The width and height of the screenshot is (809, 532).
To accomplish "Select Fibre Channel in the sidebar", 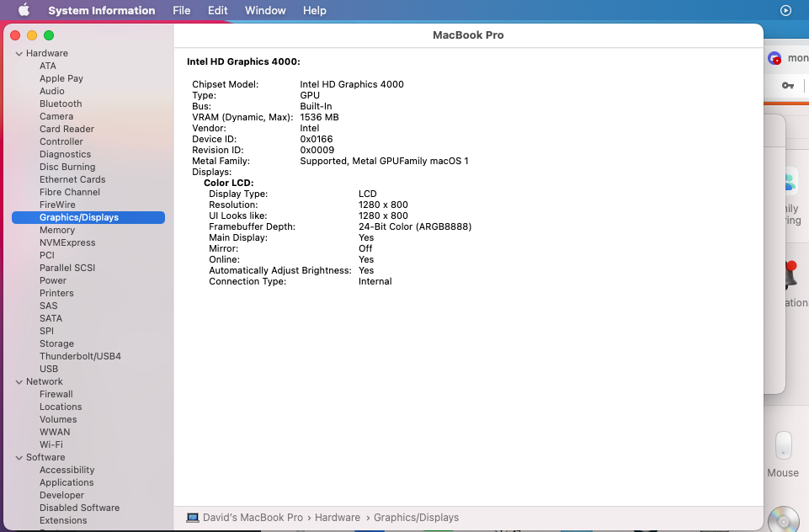I will pos(70,193).
